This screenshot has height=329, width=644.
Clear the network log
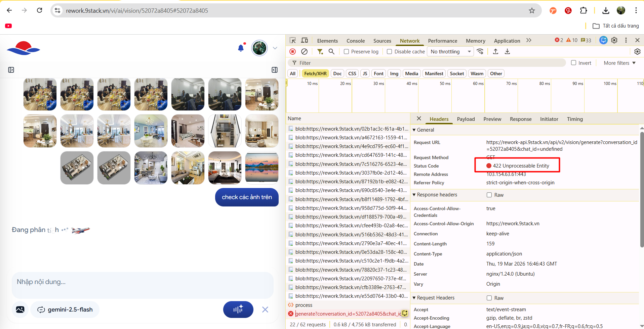[304, 51]
